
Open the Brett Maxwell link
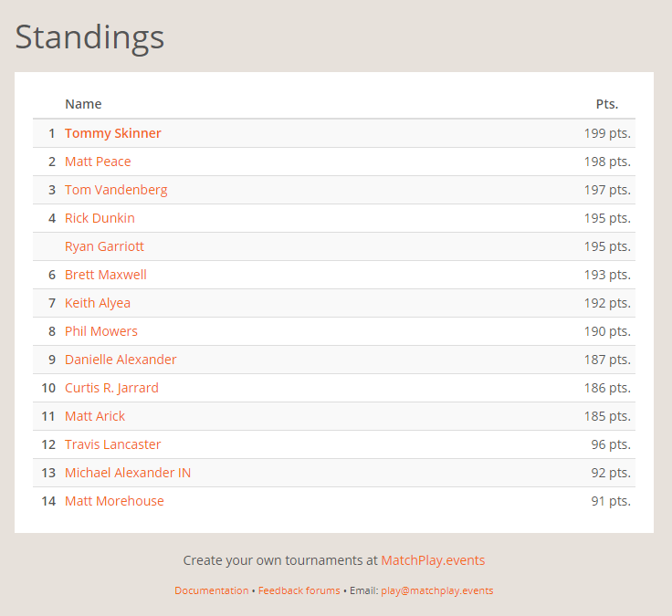click(x=105, y=275)
